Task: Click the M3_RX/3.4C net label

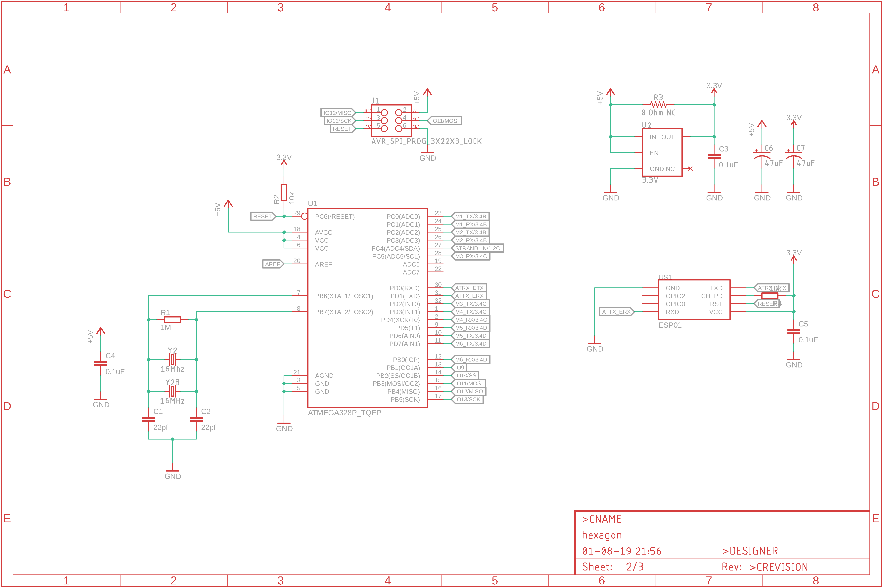Action: [x=471, y=256]
